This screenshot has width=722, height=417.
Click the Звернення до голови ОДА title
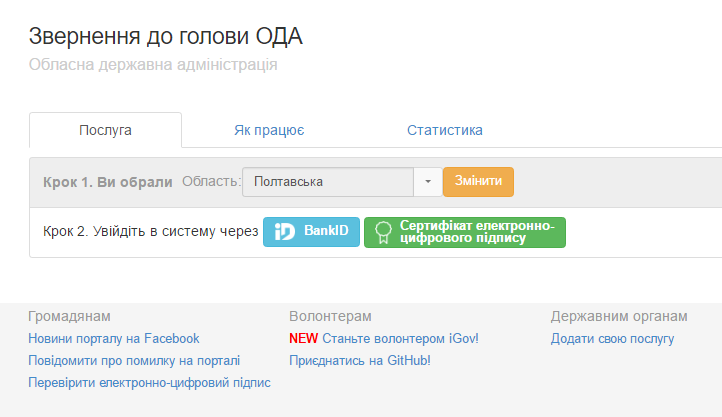click(165, 37)
